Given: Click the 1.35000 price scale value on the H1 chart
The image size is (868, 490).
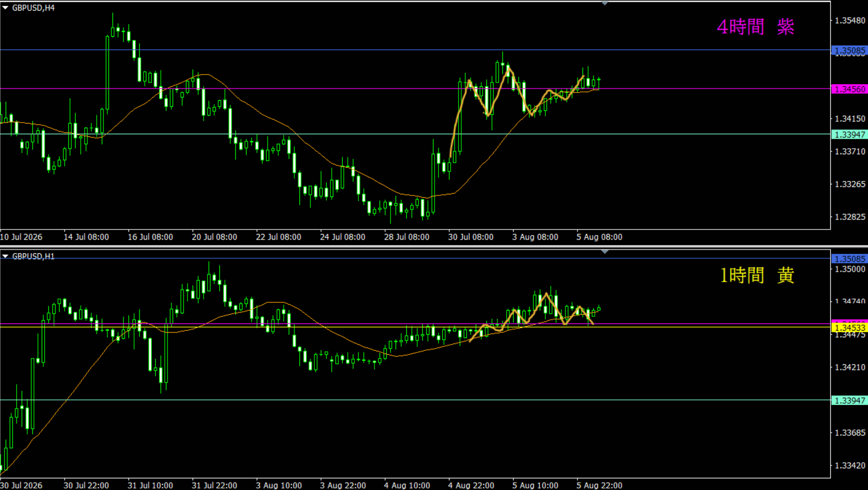Looking at the screenshot, I should click(x=850, y=269).
